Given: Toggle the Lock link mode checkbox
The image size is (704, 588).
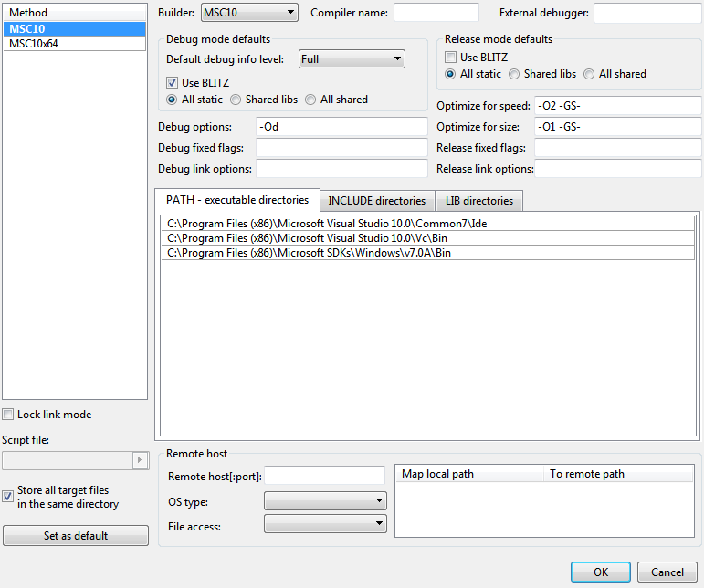Looking at the screenshot, I should (x=8, y=415).
